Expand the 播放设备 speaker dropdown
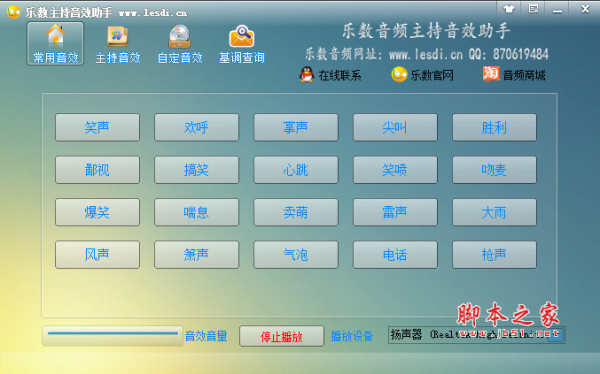 [x=556, y=335]
